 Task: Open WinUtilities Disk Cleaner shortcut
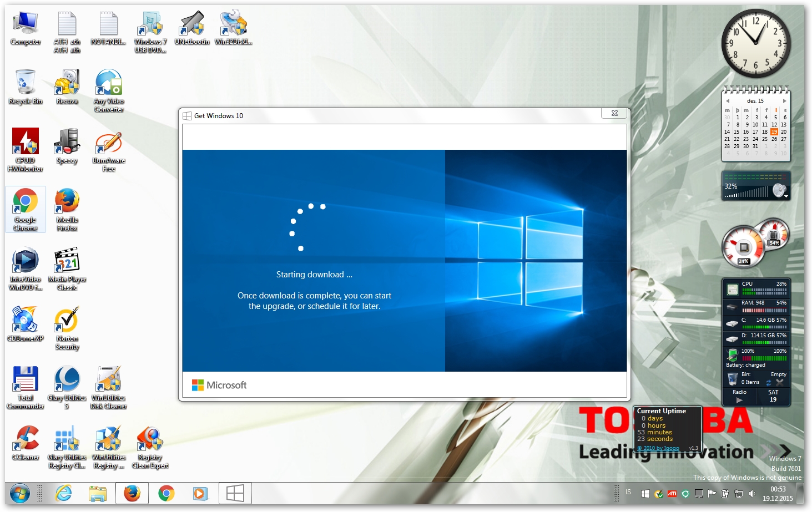(109, 388)
